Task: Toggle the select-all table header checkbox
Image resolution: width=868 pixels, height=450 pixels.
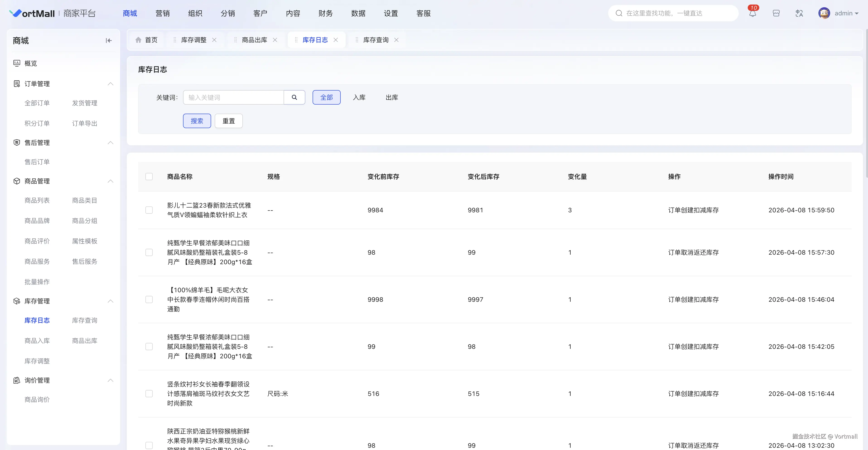Action: [149, 177]
